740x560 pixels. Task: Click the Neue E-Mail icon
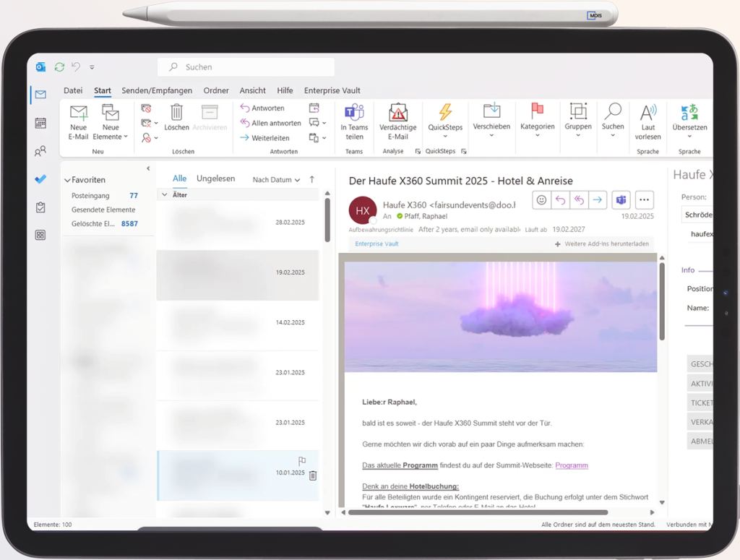click(x=78, y=113)
